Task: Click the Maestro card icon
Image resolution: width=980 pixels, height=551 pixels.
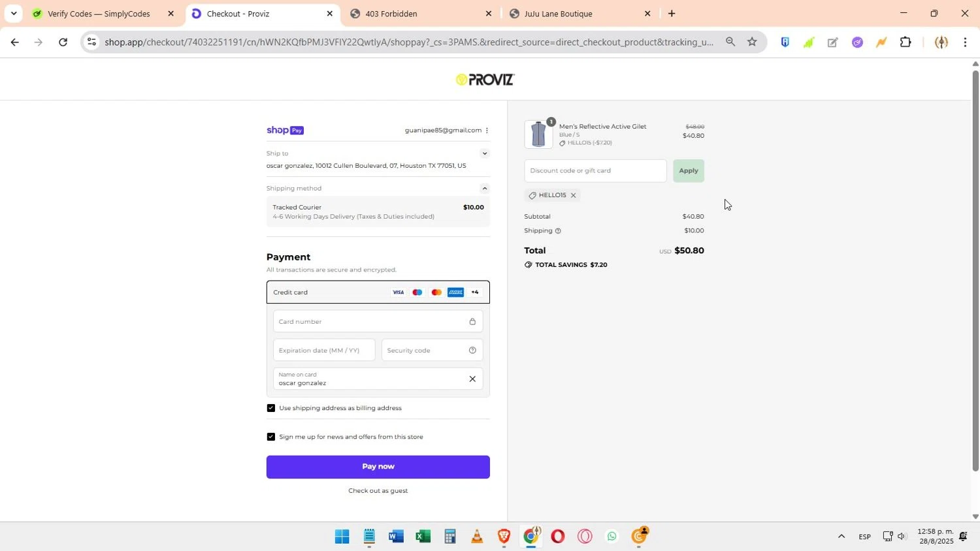Action: pyautogui.click(x=417, y=292)
